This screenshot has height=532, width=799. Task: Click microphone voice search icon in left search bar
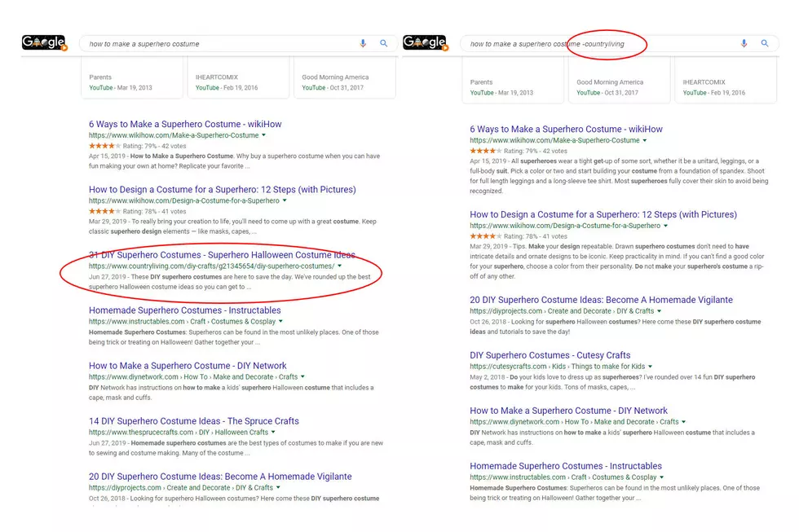363,44
